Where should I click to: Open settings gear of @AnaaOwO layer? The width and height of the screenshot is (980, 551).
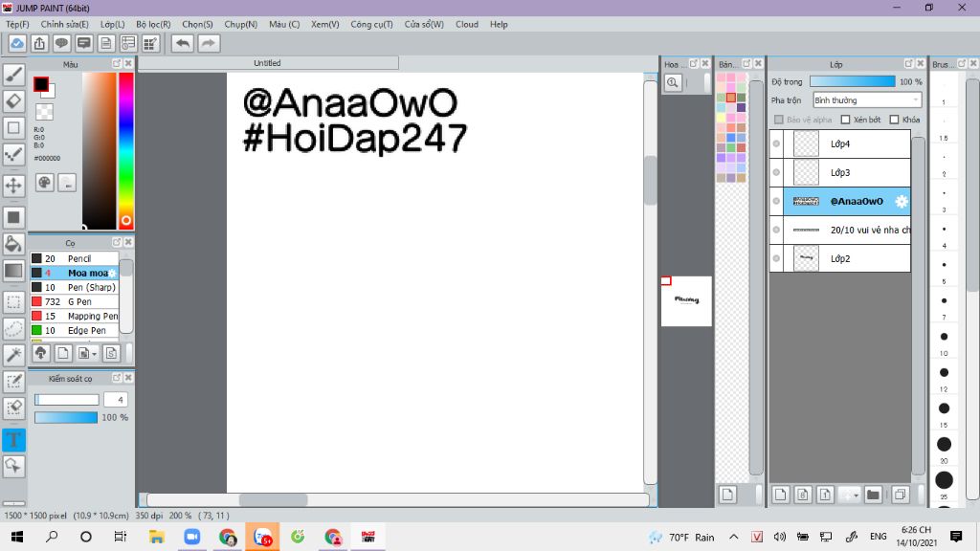[x=902, y=201]
